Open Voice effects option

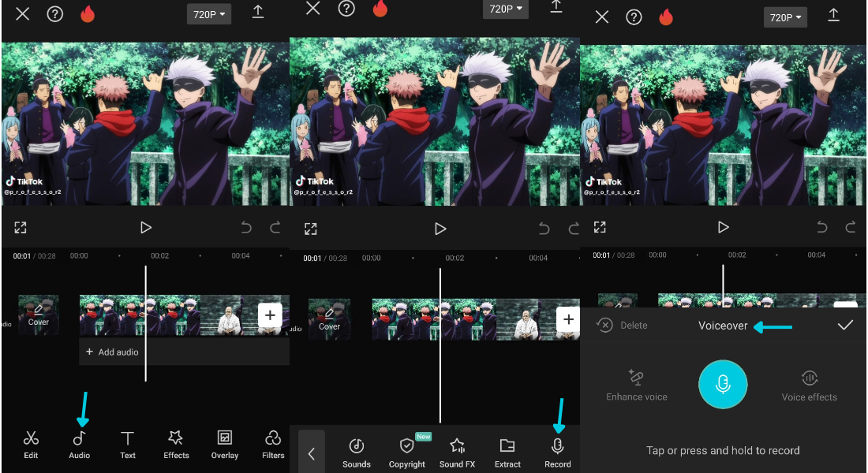click(810, 385)
